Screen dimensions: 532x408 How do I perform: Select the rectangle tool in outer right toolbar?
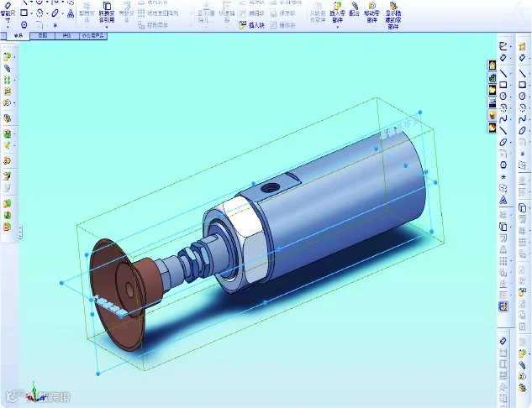tap(523, 85)
